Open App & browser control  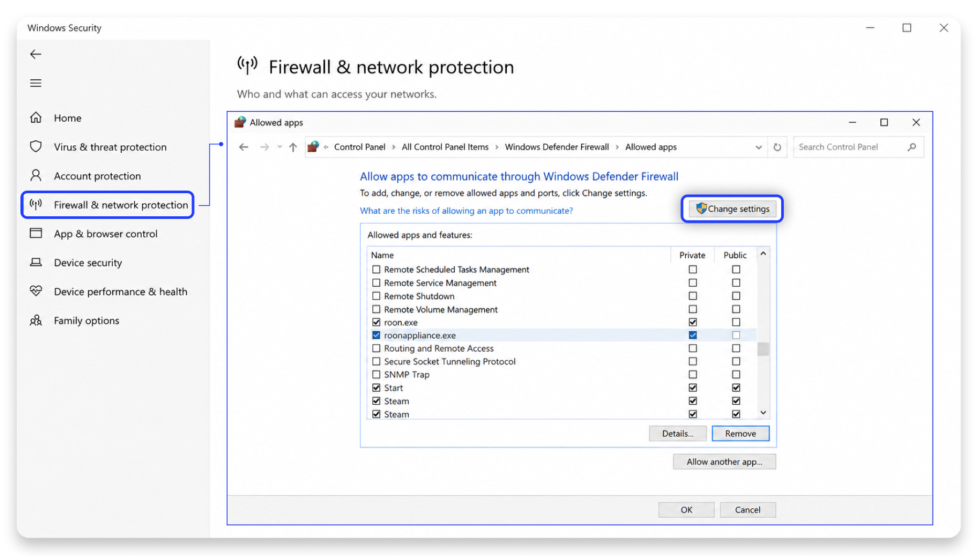click(105, 234)
